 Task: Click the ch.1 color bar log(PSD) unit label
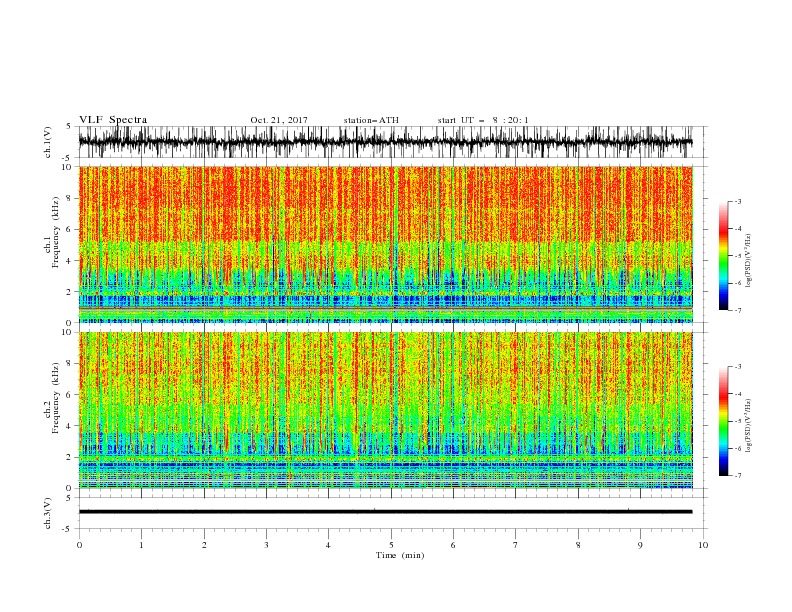tap(749, 261)
